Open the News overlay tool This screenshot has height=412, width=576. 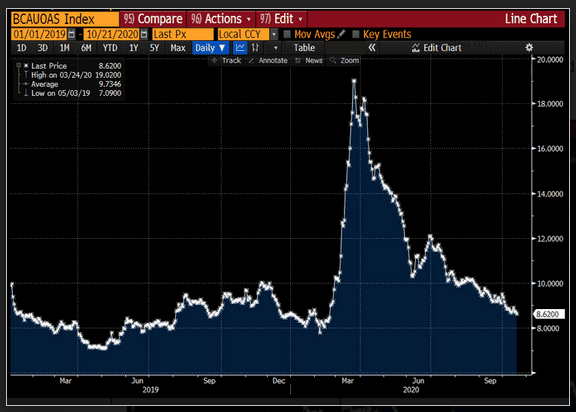(309, 61)
